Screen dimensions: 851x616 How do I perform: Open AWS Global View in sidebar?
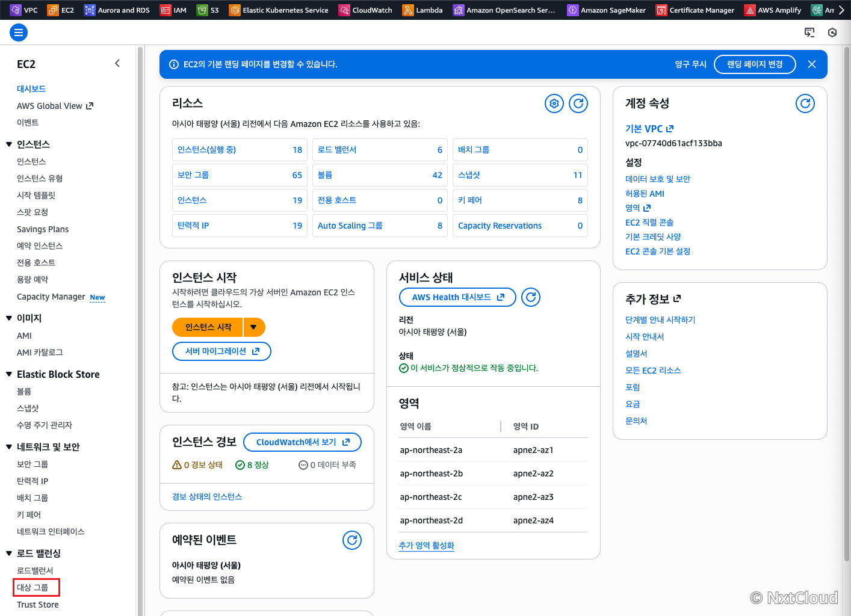coord(55,106)
